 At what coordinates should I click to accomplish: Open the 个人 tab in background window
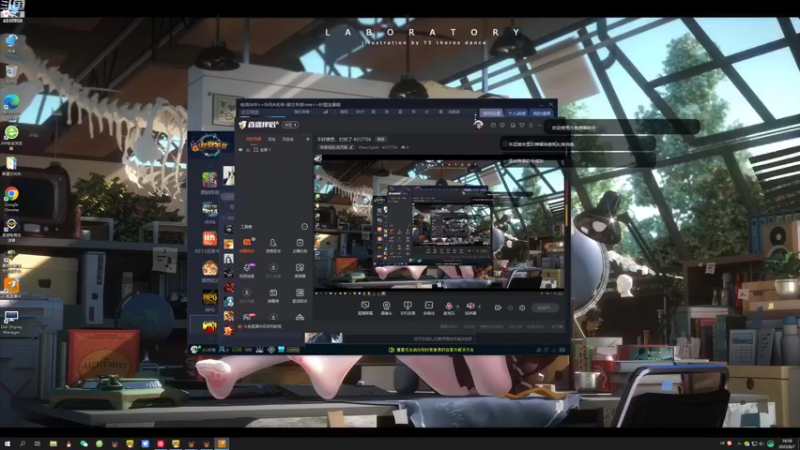(x=516, y=113)
